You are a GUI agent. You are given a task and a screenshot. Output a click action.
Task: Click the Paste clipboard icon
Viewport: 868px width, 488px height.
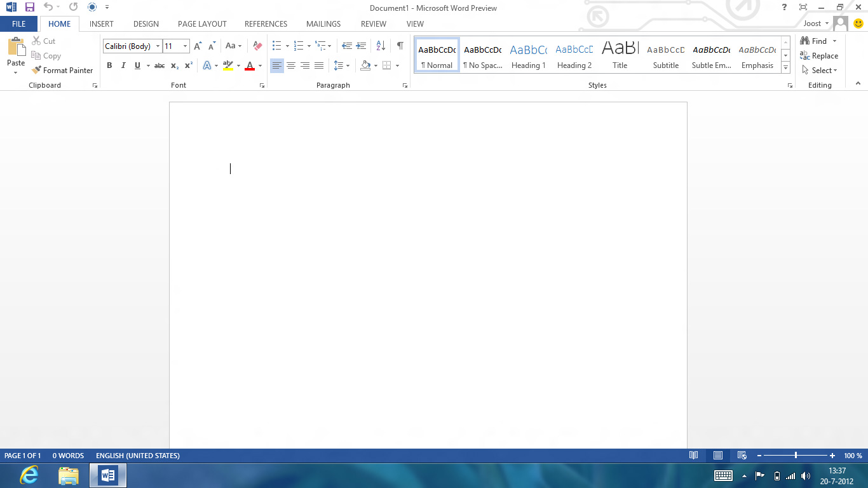(16, 47)
